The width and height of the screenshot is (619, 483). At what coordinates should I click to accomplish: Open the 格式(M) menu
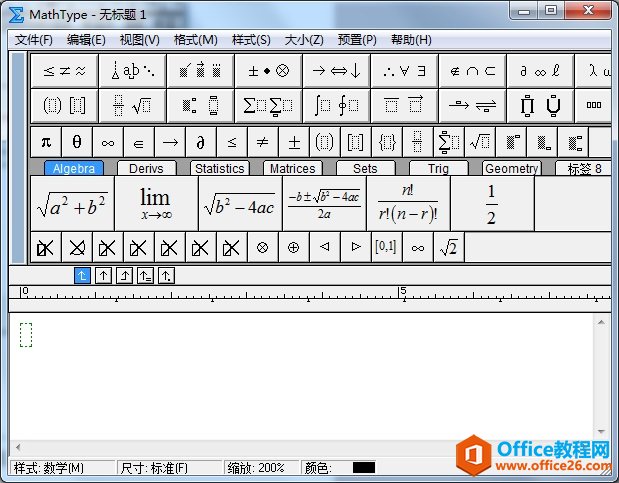coord(196,40)
